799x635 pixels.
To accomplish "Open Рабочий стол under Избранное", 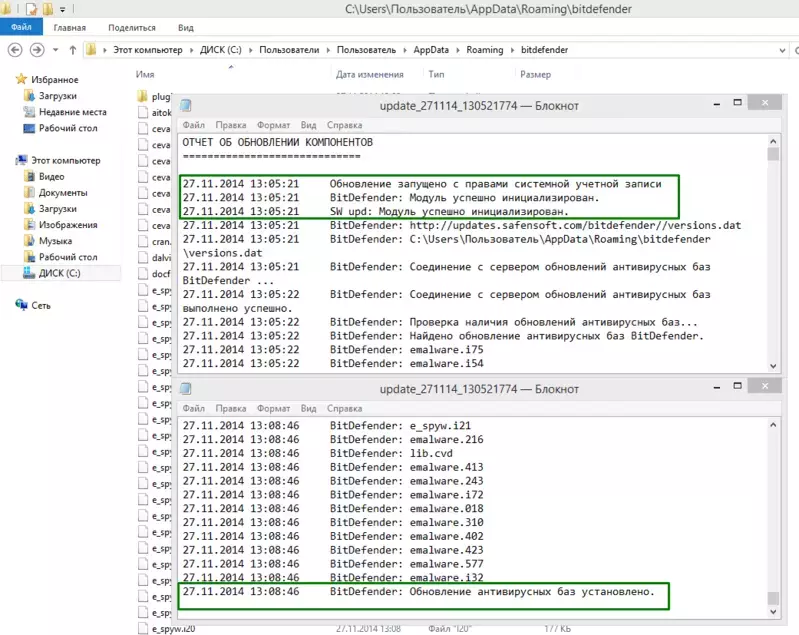I will (68, 128).
